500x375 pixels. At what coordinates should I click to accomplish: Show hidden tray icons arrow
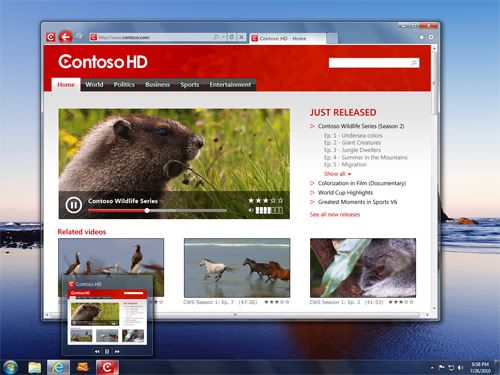(432, 368)
